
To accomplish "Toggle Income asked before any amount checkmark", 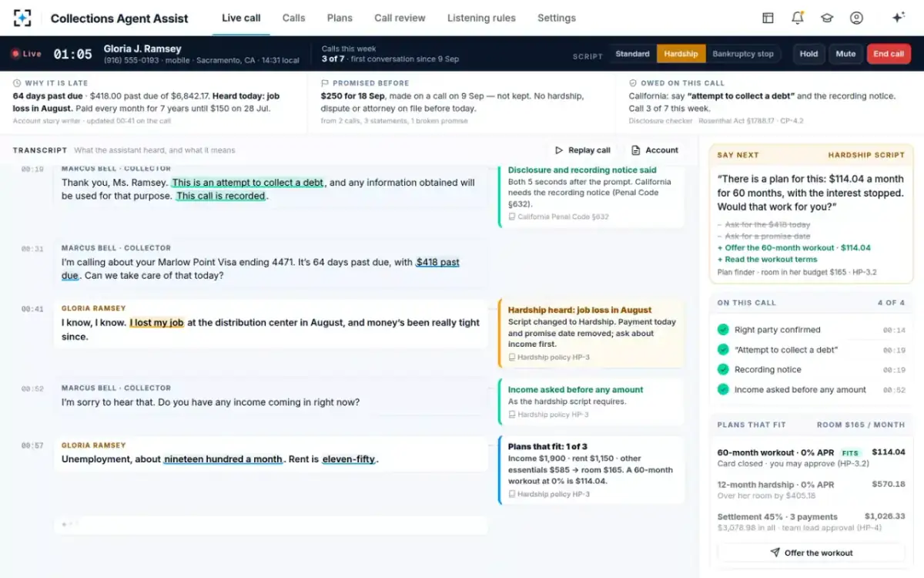I will point(723,390).
